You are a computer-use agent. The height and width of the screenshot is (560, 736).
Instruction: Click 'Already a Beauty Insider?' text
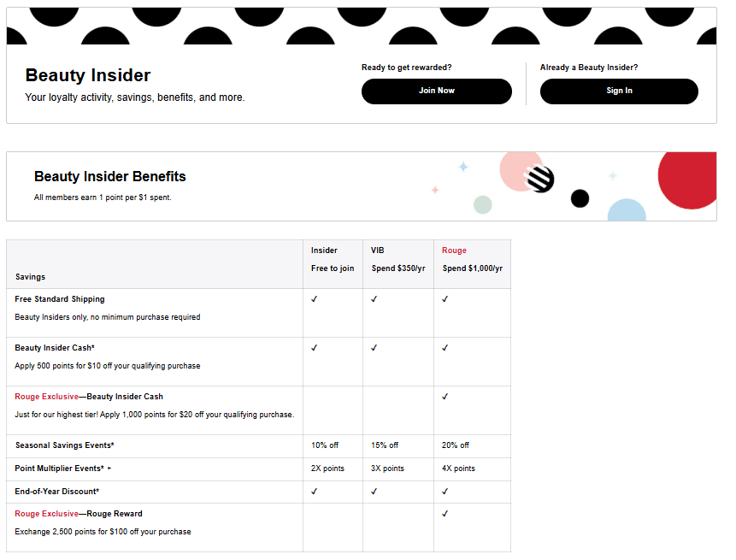589,68
